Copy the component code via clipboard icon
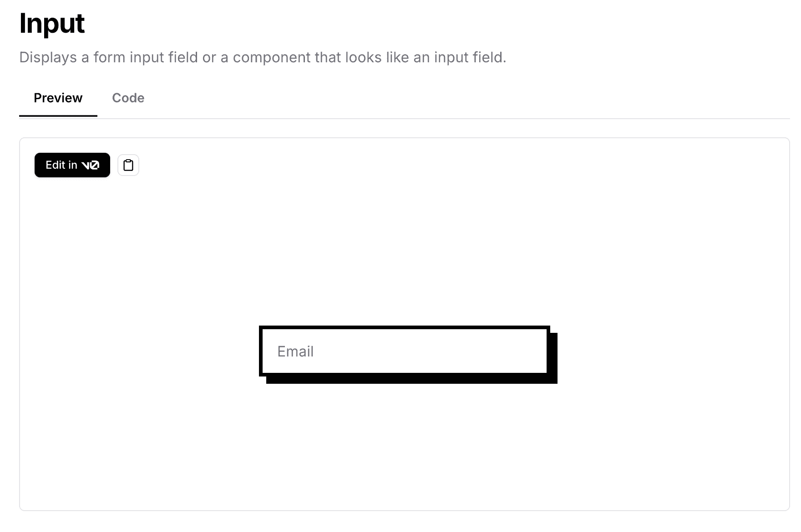801x532 pixels. [128, 165]
